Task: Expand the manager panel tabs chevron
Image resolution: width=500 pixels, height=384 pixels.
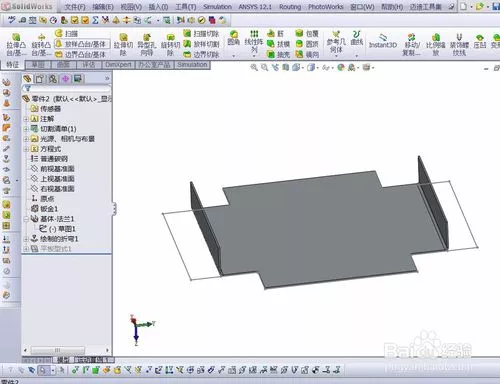Action: (x=107, y=79)
